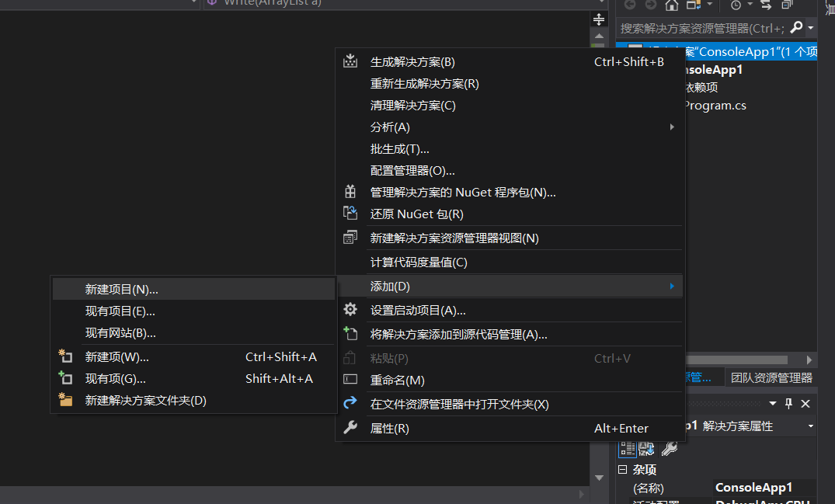Click the switch views icon in Solution Explorer
Screen dimensions: 835x504
(x=694, y=5)
